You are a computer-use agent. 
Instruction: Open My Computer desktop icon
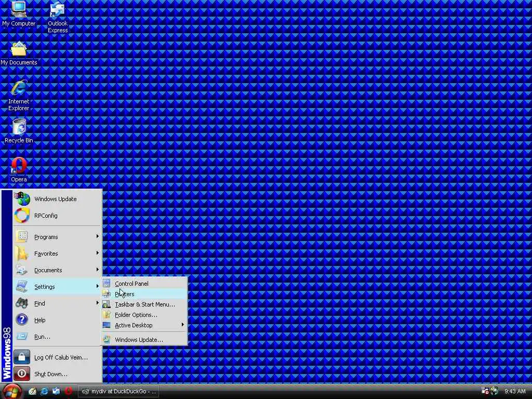click(x=19, y=14)
